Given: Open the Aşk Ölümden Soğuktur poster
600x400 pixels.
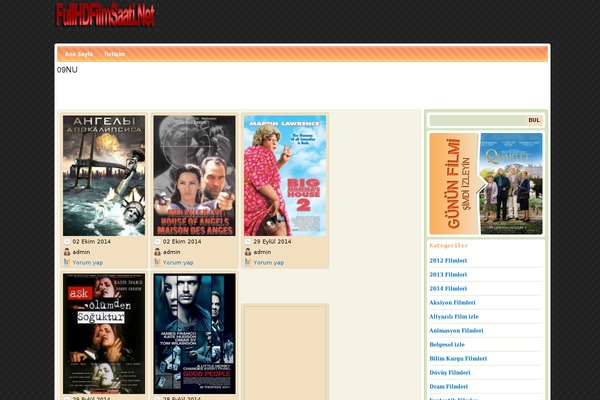Looking at the screenshot, I should pos(104,333).
